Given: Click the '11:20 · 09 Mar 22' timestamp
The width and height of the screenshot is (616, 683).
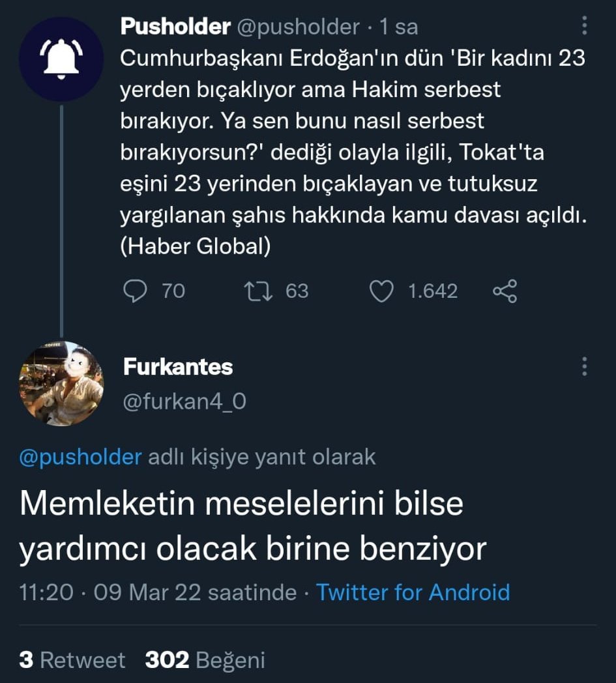Looking at the screenshot, I should 158,592.
